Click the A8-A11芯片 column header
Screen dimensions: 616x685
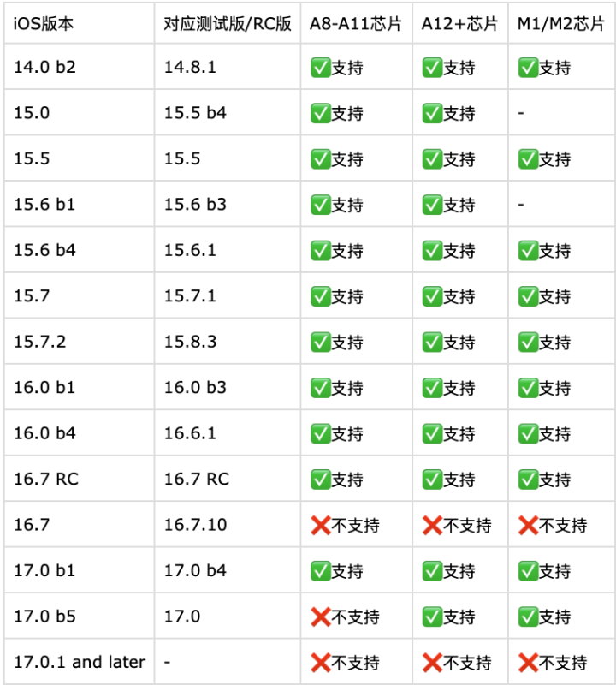[356, 23]
